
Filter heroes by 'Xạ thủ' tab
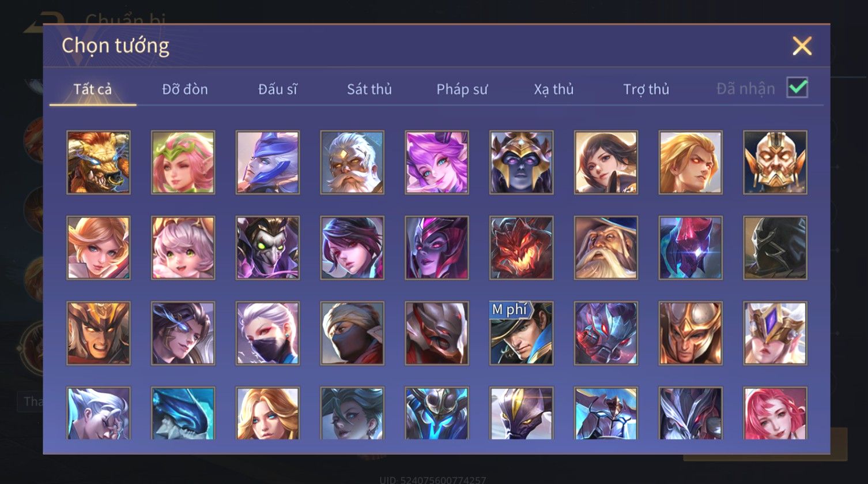[x=553, y=89]
